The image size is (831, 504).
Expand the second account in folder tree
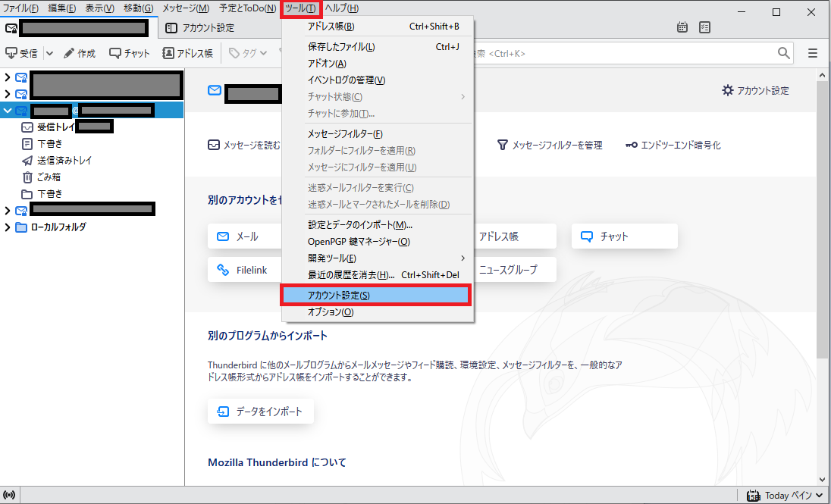point(8,94)
